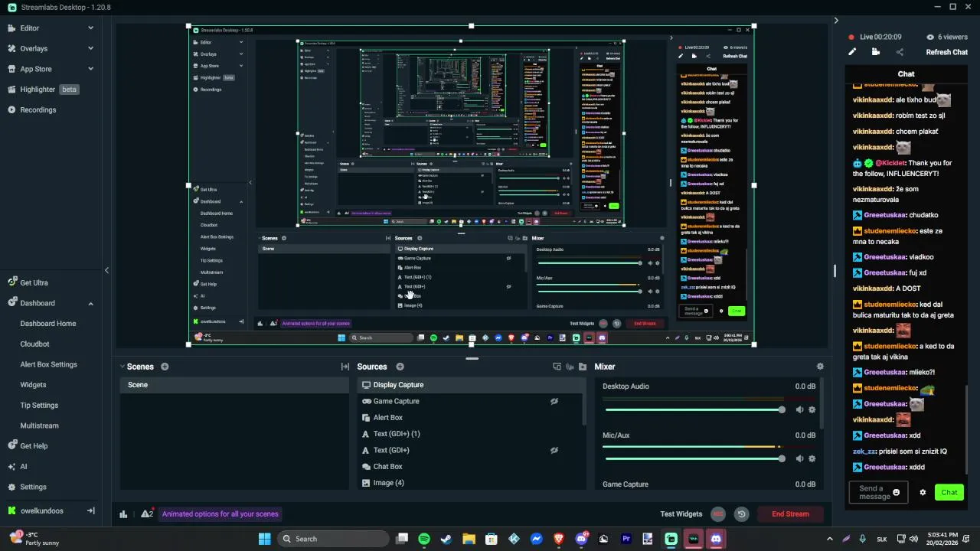Toggle the REC recording button
This screenshot has height=551, width=980.
718,514
